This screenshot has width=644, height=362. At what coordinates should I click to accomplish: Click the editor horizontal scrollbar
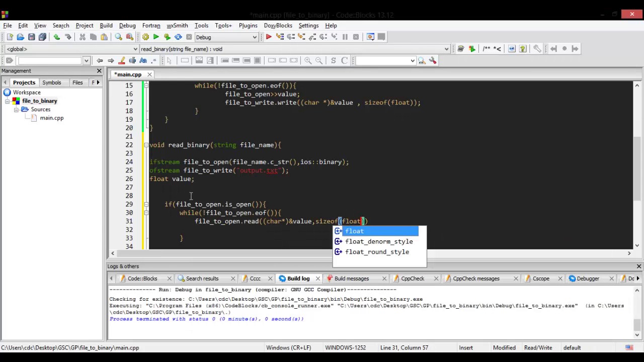coord(370,253)
